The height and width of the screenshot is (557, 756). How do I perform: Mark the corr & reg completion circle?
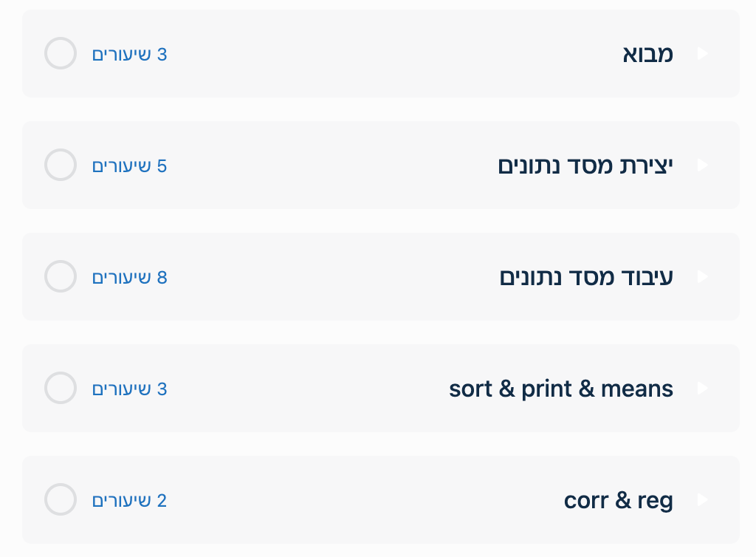61,500
